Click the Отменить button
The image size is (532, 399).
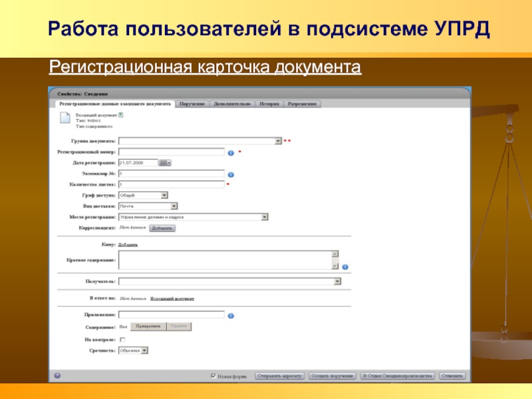pos(452,376)
